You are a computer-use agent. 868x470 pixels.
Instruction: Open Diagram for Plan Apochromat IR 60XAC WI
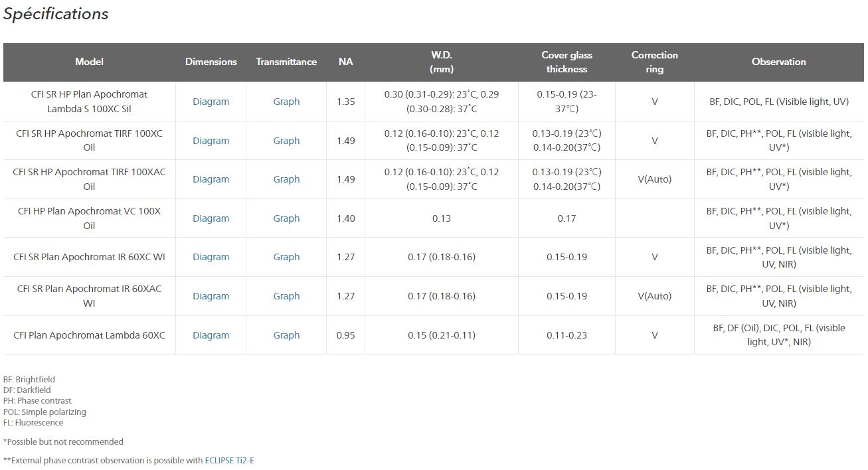(211, 296)
